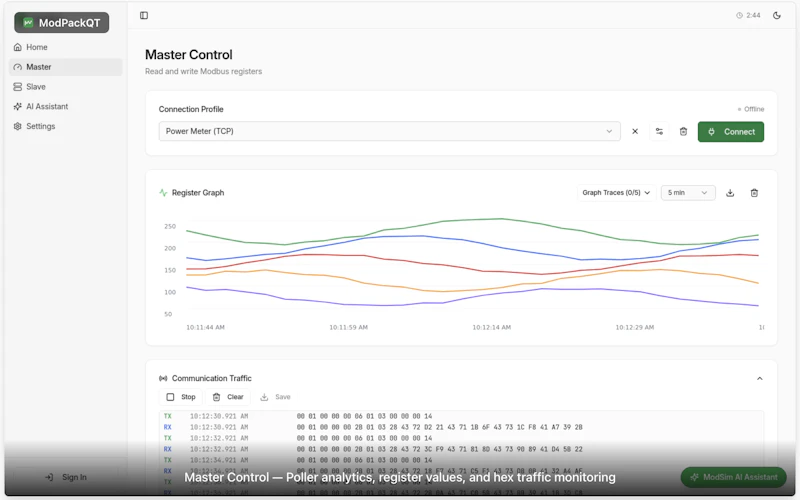
Task: Open connection profile settings sliders icon
Action: click(659, 131)
